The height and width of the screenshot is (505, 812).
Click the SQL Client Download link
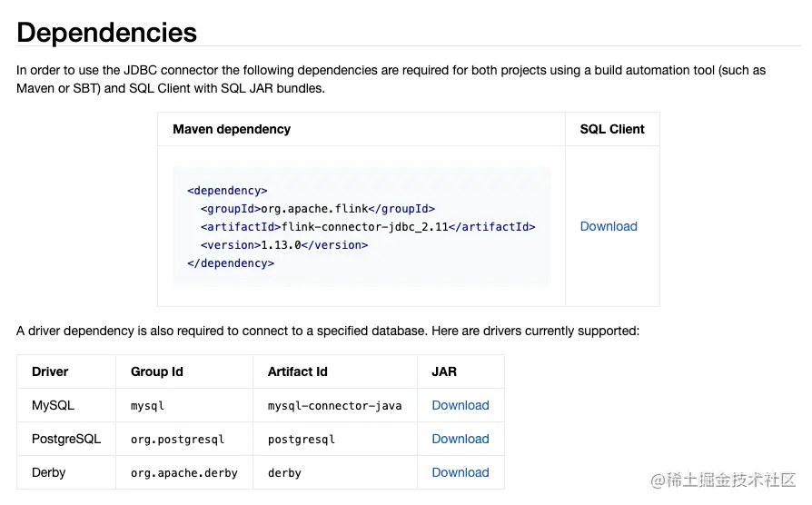(x=609, y=226)
